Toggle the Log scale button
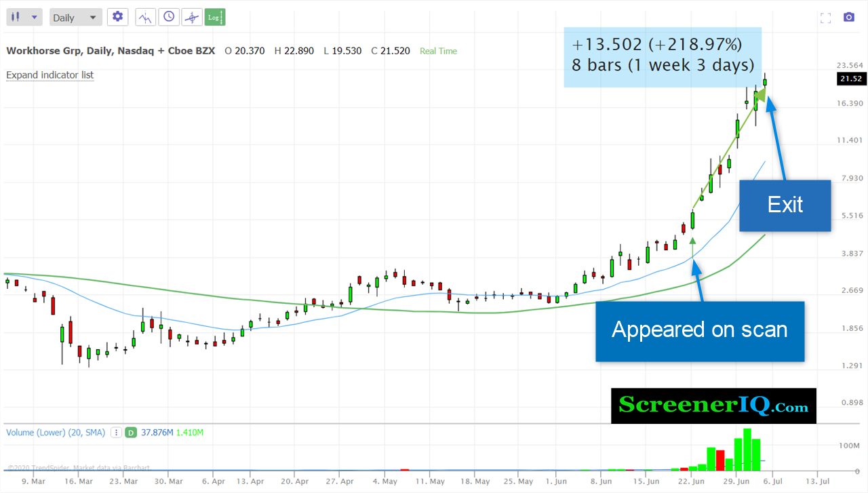Image resolution: width=868 pixels, height=493 pixels. [x=216, y=18]
